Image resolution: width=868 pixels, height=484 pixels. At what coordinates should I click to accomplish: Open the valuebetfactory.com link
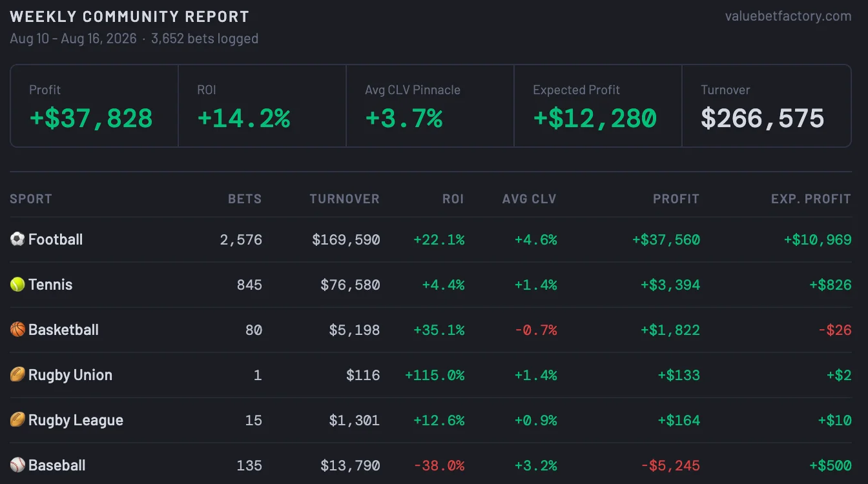(x=788, y=16)
